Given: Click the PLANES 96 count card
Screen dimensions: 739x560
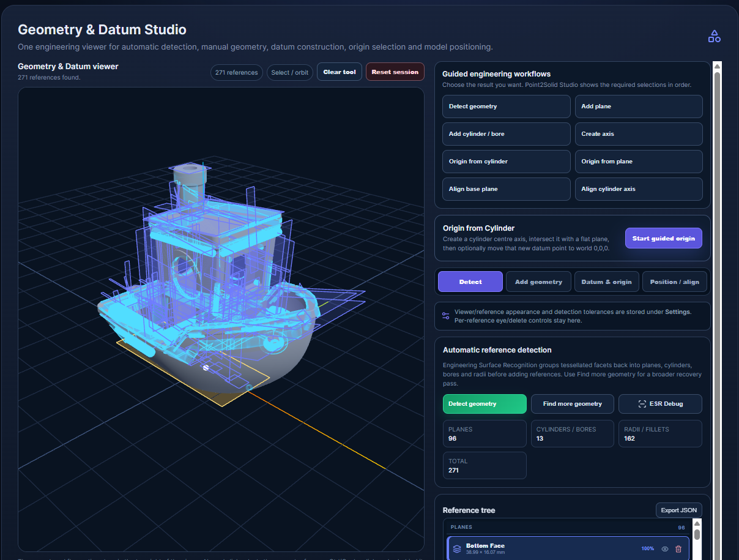Looking at the screenshot, I should coord(485,434).
